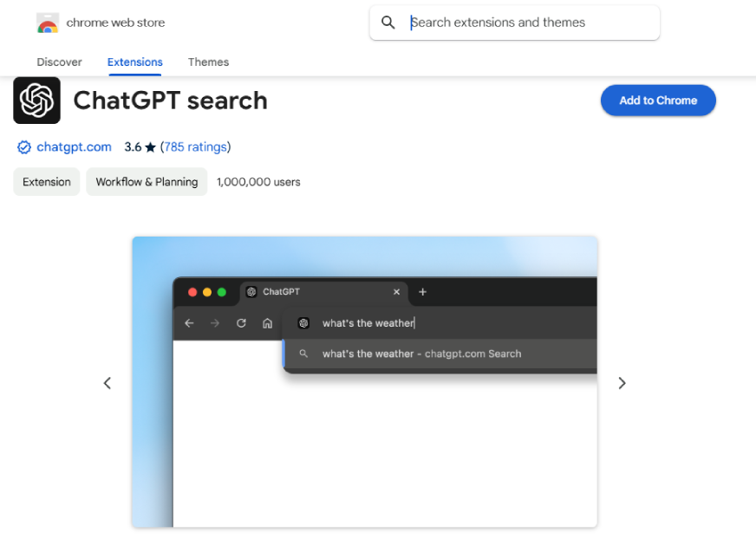Click the verified publisher badge icon
The image size is (756, 539).
point(24,147)
